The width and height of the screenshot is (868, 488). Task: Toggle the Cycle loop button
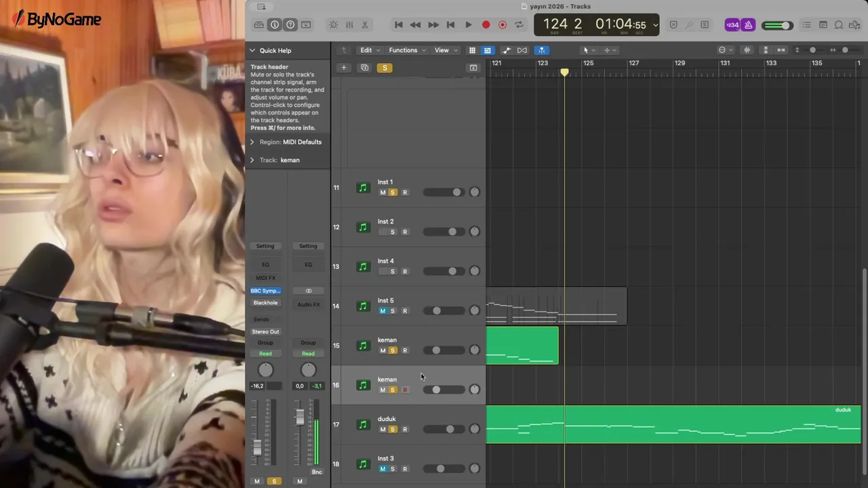(519, 24)
